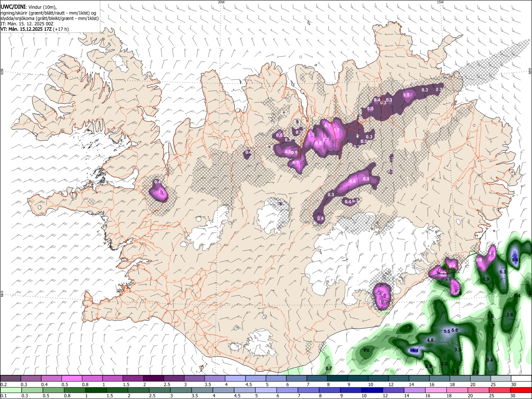Click the 2.0 precipitation value on map

tap(444, 364)
